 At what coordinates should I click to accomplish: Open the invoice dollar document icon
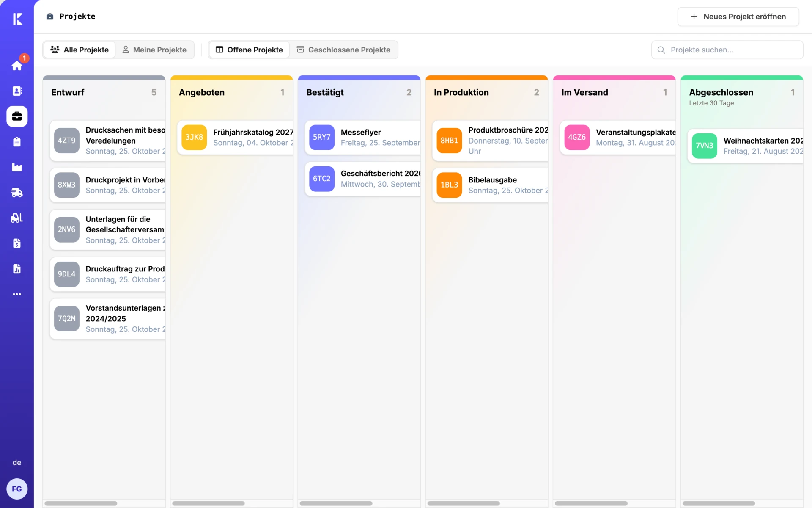click(x=17, y=243)
